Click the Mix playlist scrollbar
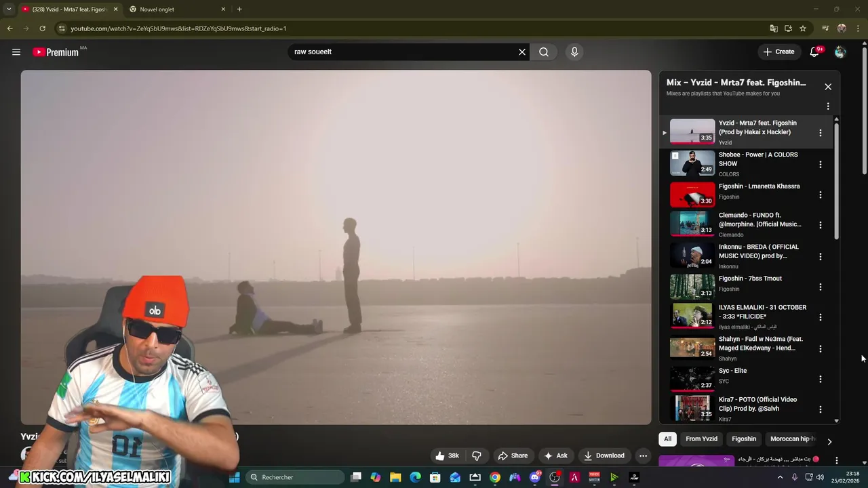 [x=836, y=180]
